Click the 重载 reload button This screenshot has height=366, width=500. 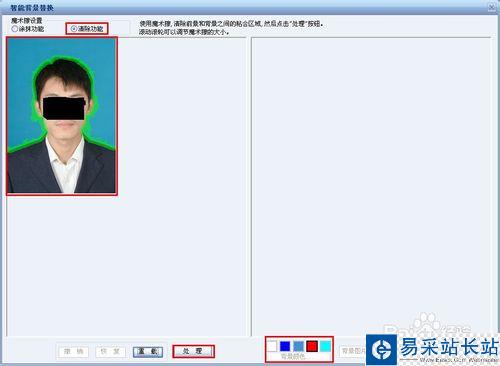pos(148,351)
